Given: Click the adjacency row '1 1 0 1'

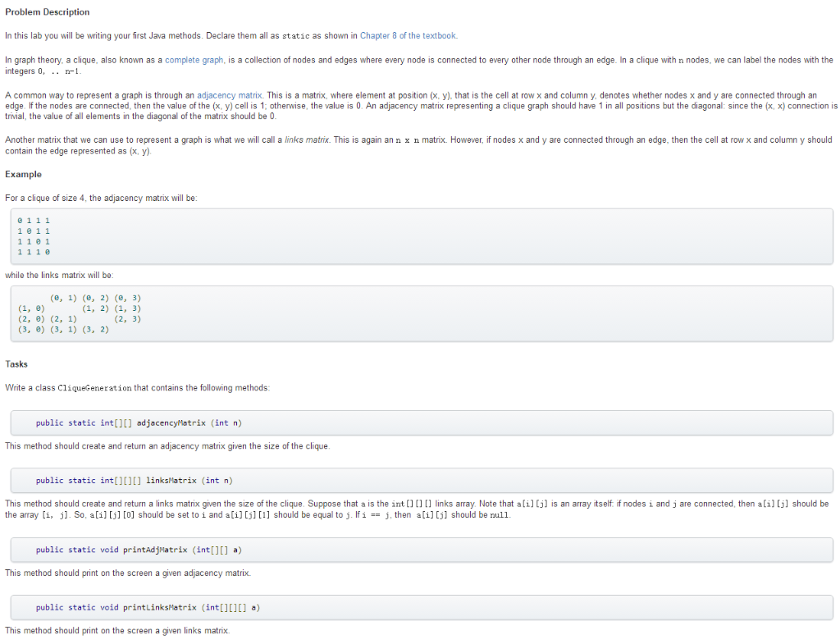Looking at the screenshot, I should 33,242.
